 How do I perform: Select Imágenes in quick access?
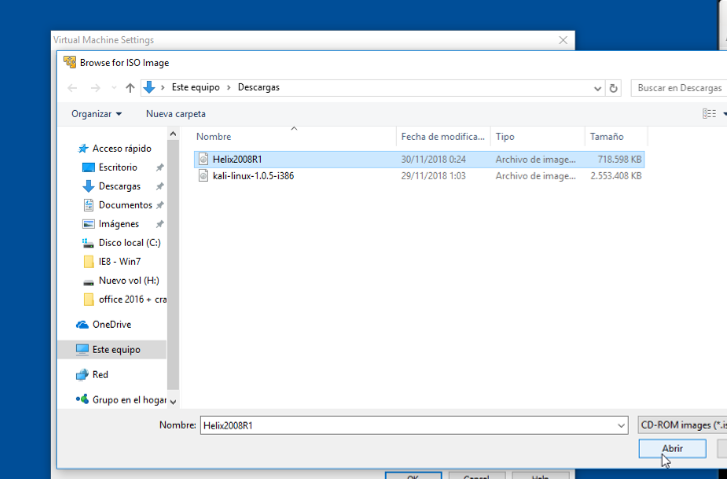coord(88,224)
